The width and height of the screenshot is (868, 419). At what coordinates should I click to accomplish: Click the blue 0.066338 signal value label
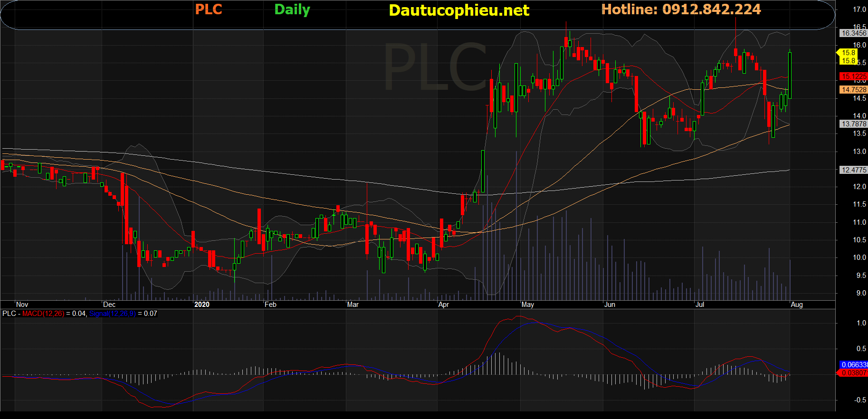tap(854, 365)
